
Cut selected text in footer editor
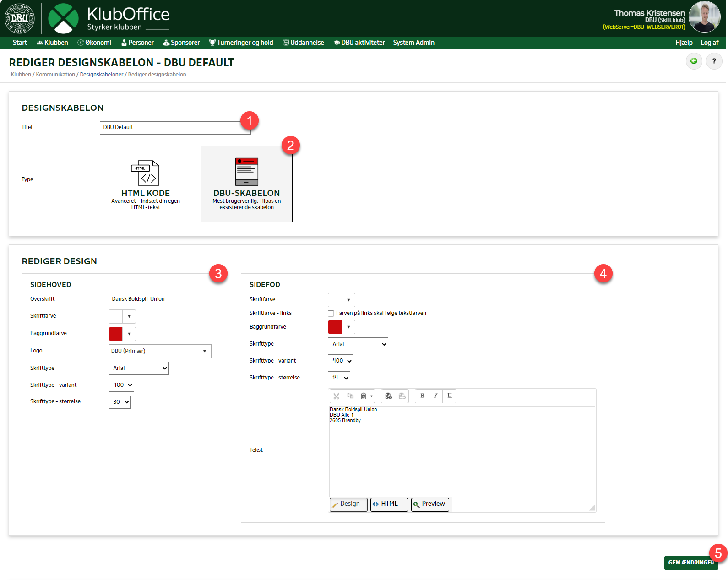(x=337, y=396)
